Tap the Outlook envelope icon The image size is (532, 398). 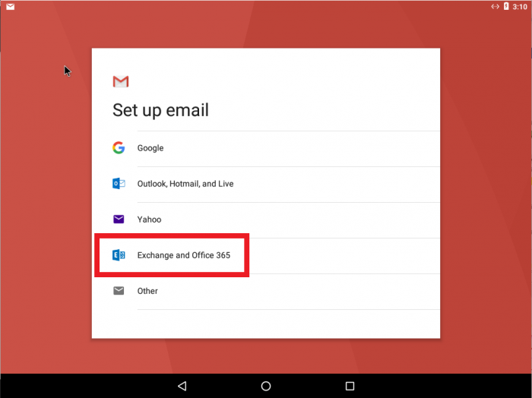(x=119, y=183)
